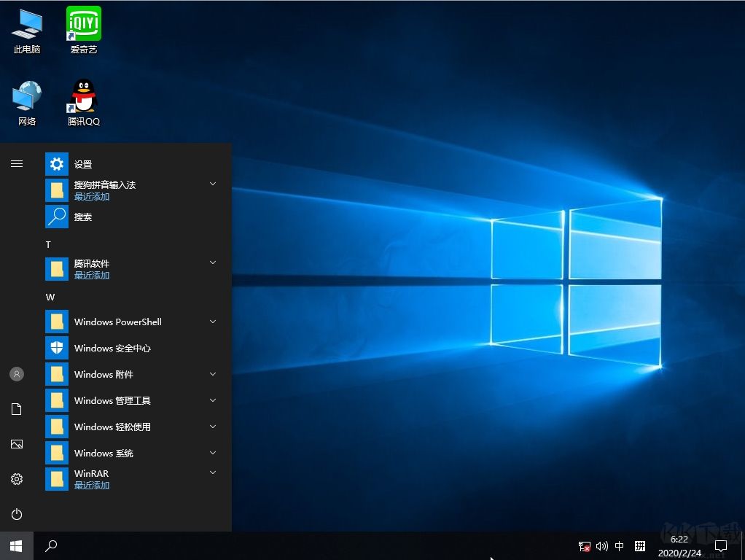
Task: Click the power button in Start menu
Action: point(17,514)
